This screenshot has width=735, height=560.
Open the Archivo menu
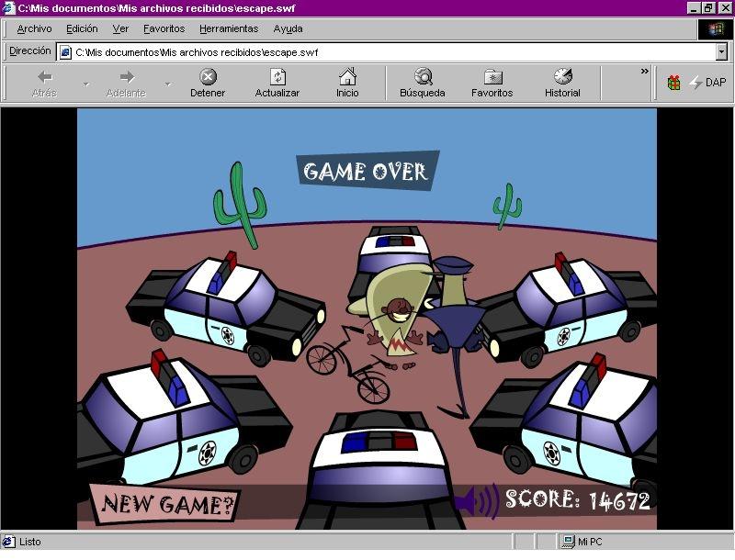[34, 28]
